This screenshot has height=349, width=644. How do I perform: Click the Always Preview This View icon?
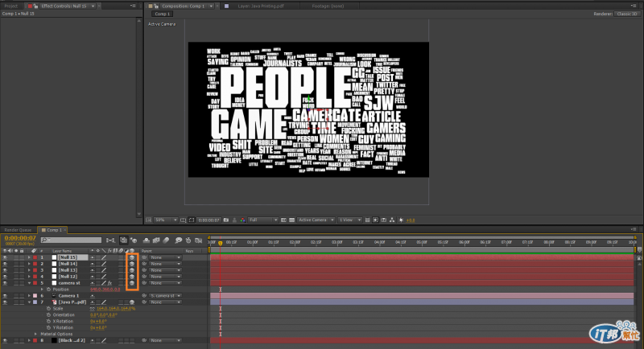coord(149,220)
